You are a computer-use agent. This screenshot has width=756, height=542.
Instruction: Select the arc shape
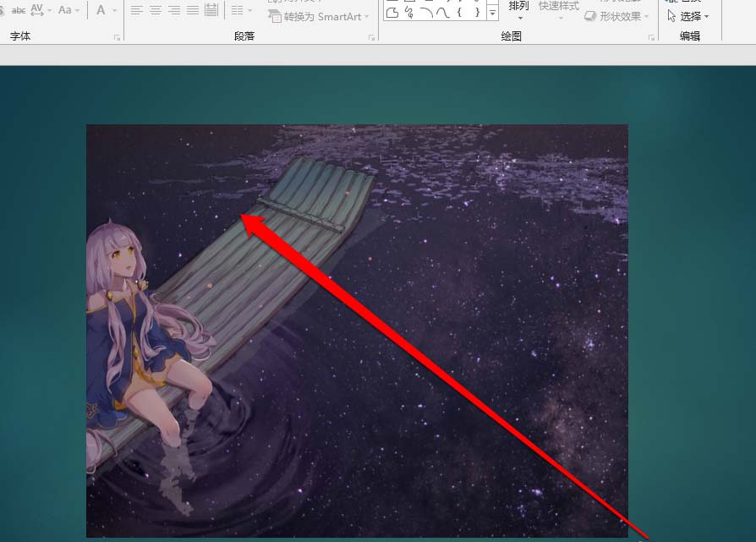pyautogui.click(x=426, y=13)
